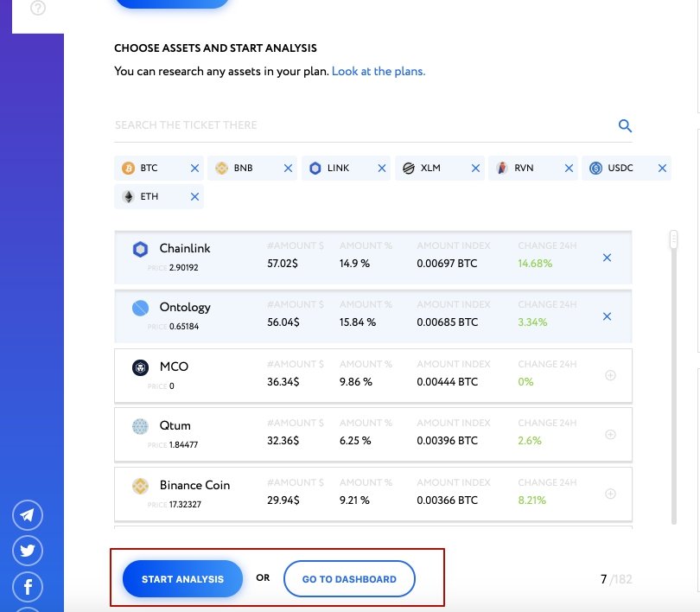
Task: Click the Ontology logo in list
Action: coord(140,308)
